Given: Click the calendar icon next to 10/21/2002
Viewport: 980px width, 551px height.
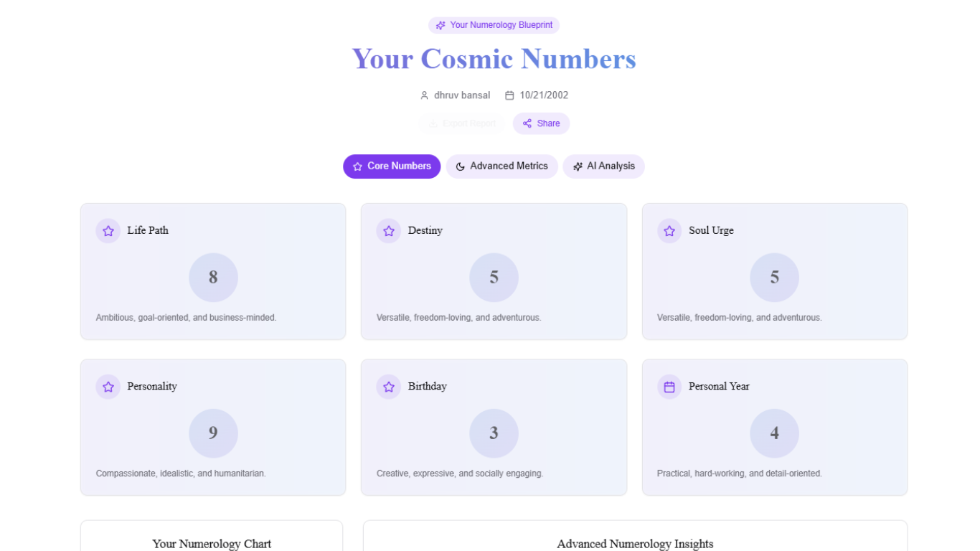Looking at the screenshot, I should point(509,95).
